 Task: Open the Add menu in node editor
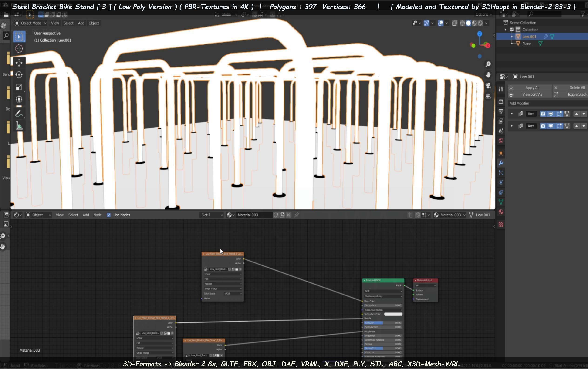(85, 215)
